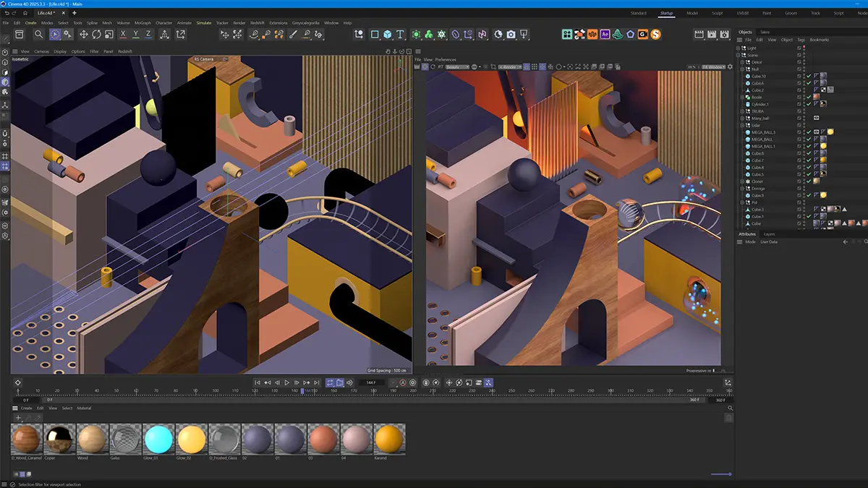Open render settings clapperboard with gear
868x488 pixels.
[725, 34]
